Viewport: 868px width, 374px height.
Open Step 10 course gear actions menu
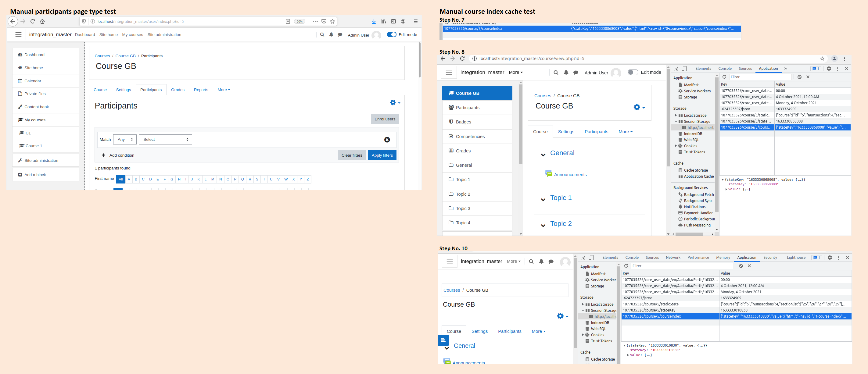[x=562, y=316]
